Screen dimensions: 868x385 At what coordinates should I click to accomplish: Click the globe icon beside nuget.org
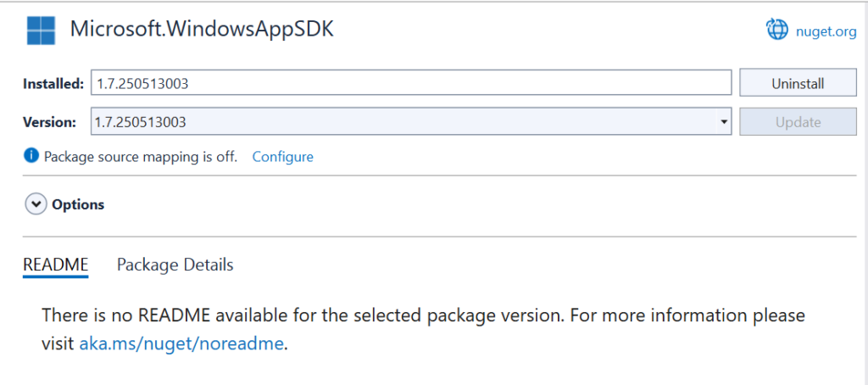[x=776, y=30]
